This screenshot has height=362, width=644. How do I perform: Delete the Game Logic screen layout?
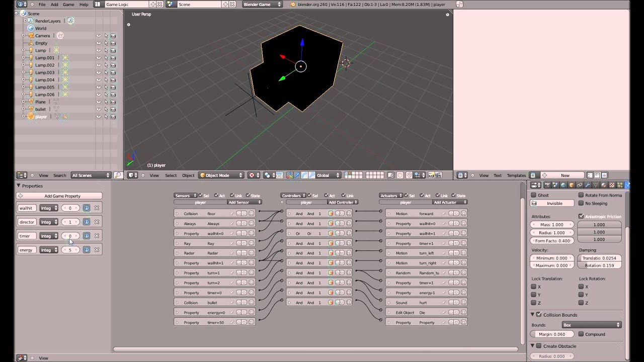(160, 5)
